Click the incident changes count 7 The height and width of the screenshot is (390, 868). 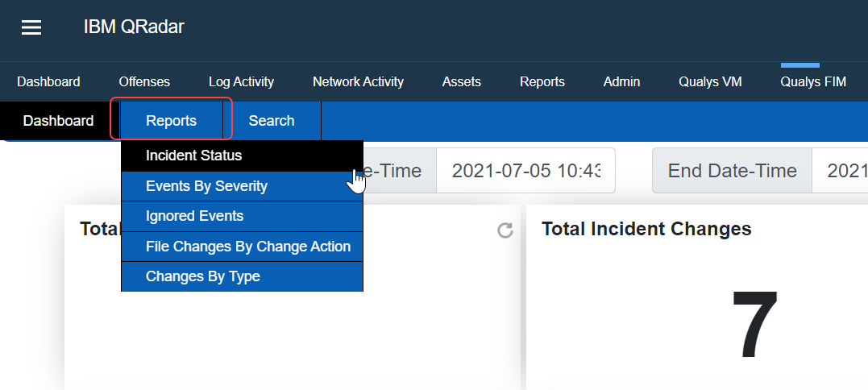click(x=755, y=324)
